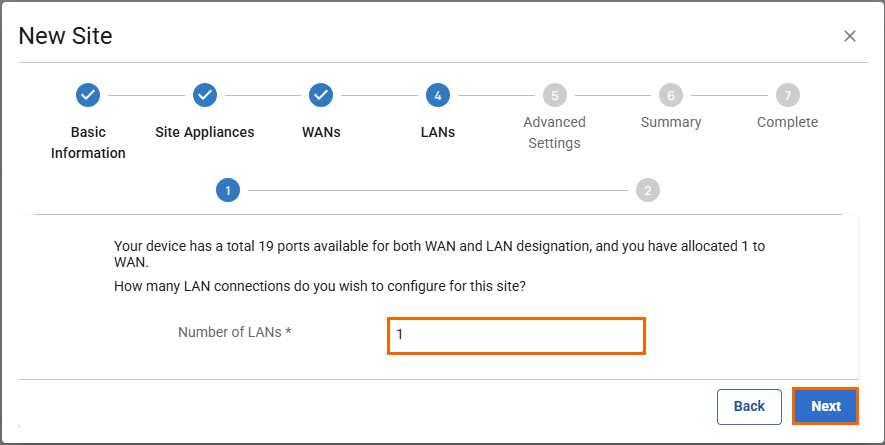This screenshot has height=445, width=885.
Task: Click the step 4 LANs circle
Action: pos(437,95)
